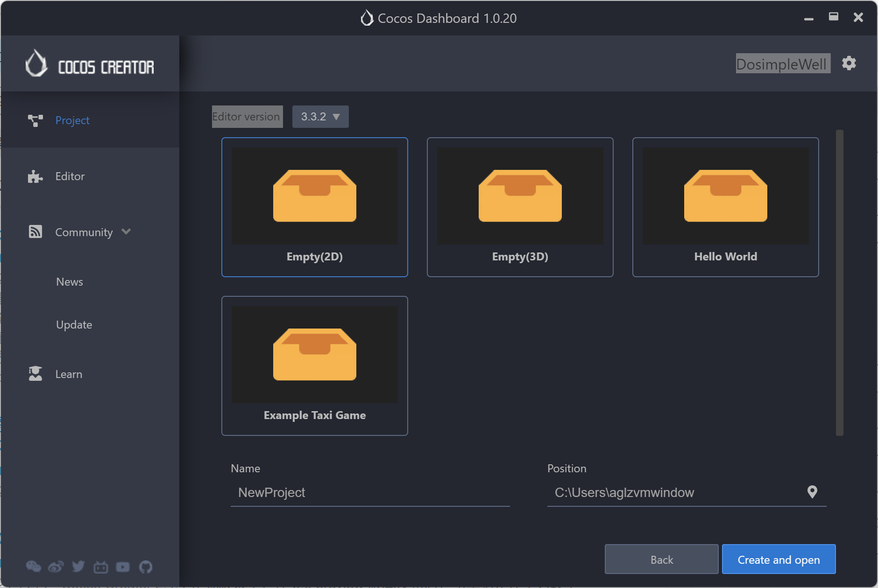The height and width of the screenshot is (588, 878).
Task: Open the Editor section in sidebar
Action: (x=90, y=176)
